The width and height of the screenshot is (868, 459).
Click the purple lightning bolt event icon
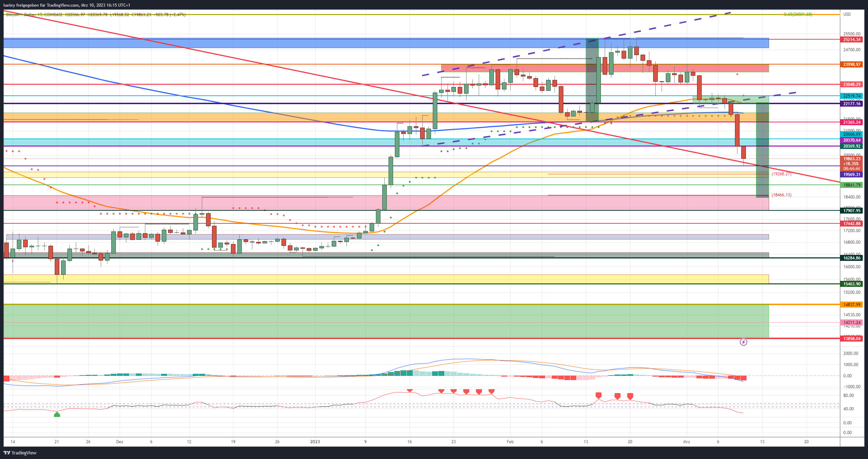[x=743, y=342]
